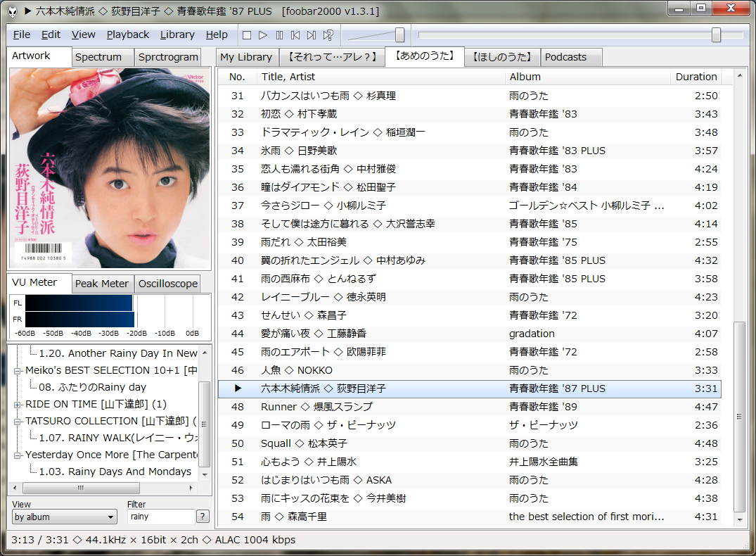The width and height of the screenshot is (756, 556).
Task: Pause playback with the pause icon
Action: pos(279,35)
